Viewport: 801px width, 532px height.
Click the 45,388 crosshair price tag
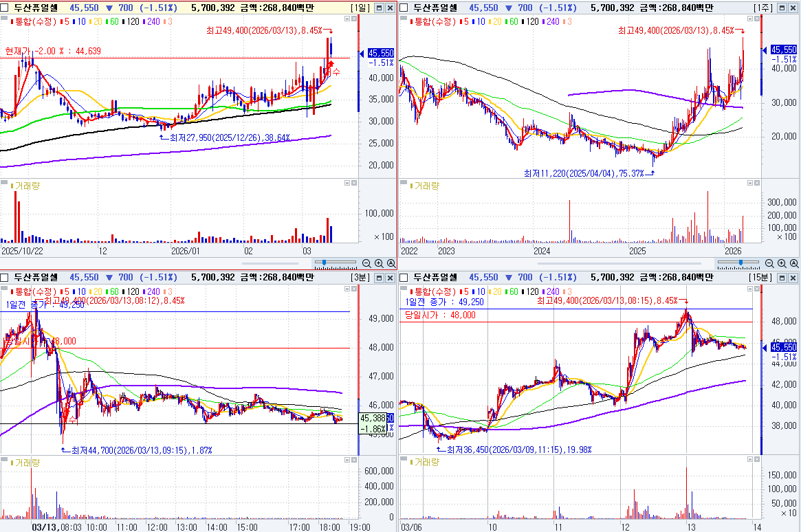tap(373, 419)
